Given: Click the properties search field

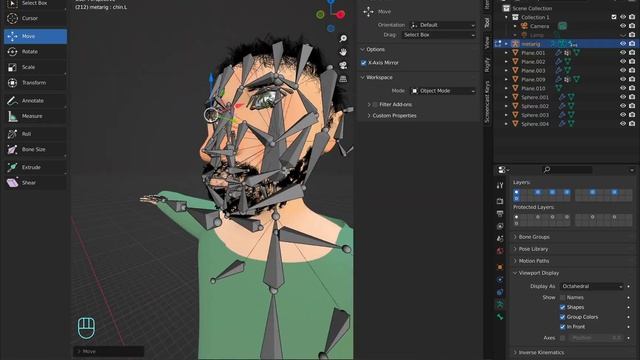Looking at the screenshot, I should (567, 170).
